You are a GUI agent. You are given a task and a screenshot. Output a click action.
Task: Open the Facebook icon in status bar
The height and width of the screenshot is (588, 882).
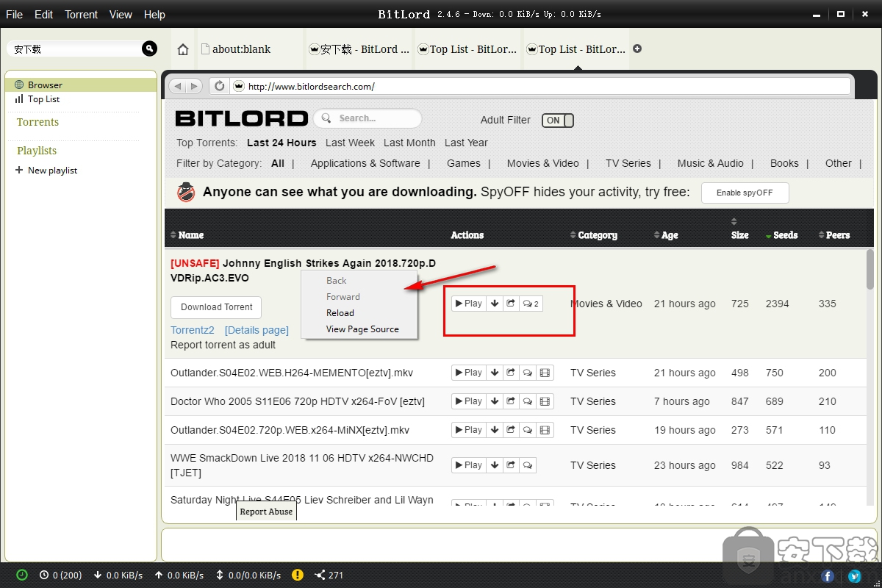pos(828,576)
